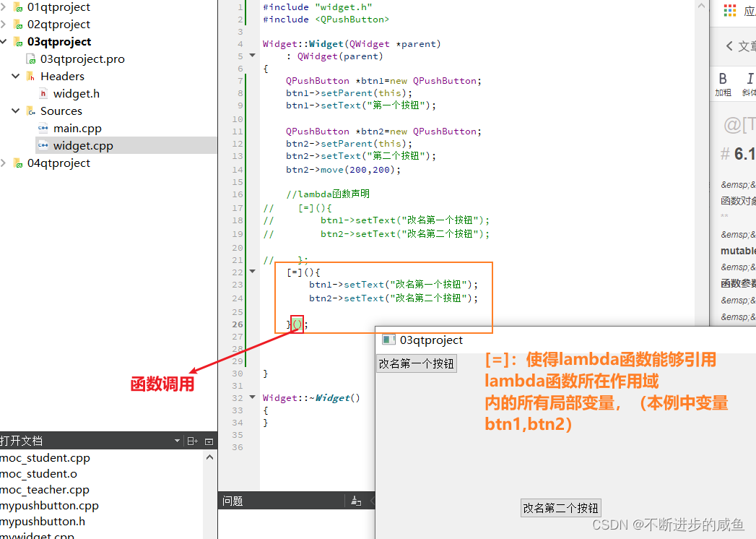This screenshot has width=756, height=539.
Task: Collapse the Headers folder
Action: pos(15,77)
